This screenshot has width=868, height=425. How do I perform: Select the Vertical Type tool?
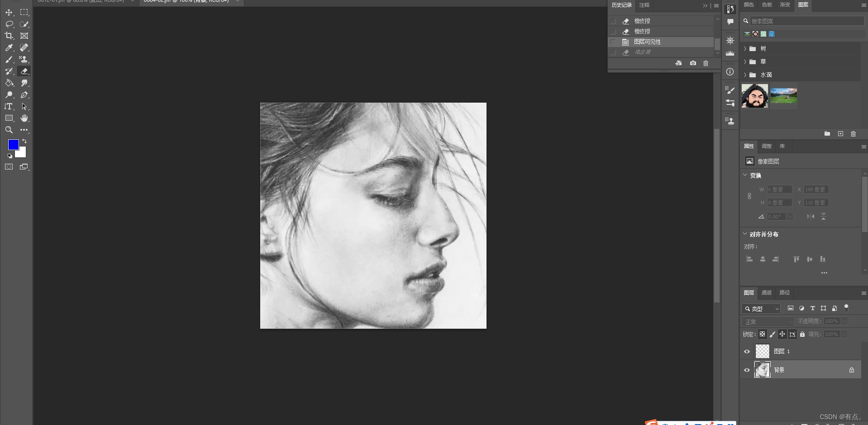tap(9, 106)
